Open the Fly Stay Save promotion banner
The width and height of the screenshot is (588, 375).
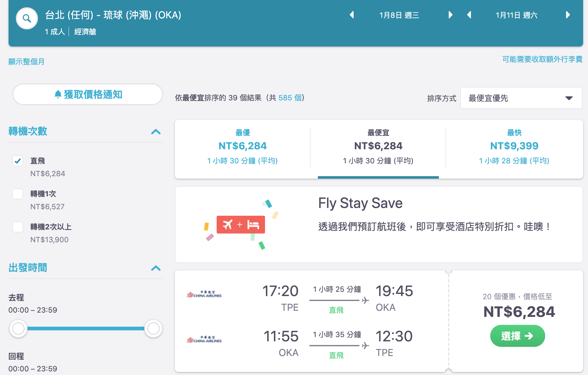tap(379, 225)
